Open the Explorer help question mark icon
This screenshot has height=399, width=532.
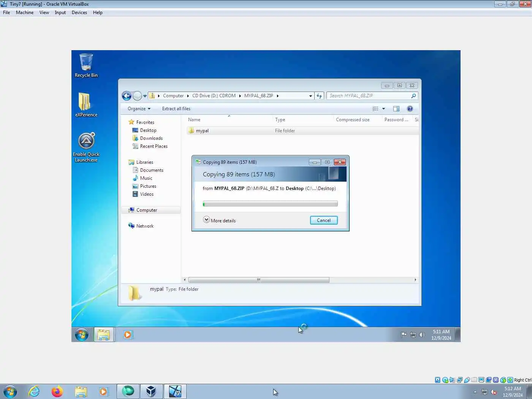tap(410, 109)
